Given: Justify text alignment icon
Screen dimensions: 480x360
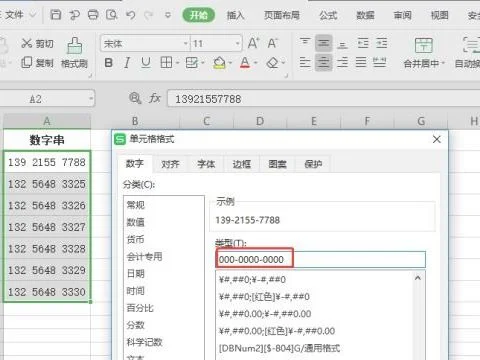Looking at the screenshot, I should click(361, 62).
